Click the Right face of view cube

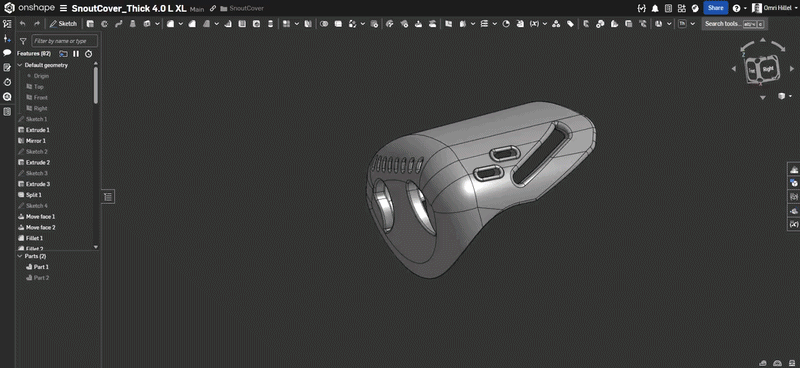(769, 68)
